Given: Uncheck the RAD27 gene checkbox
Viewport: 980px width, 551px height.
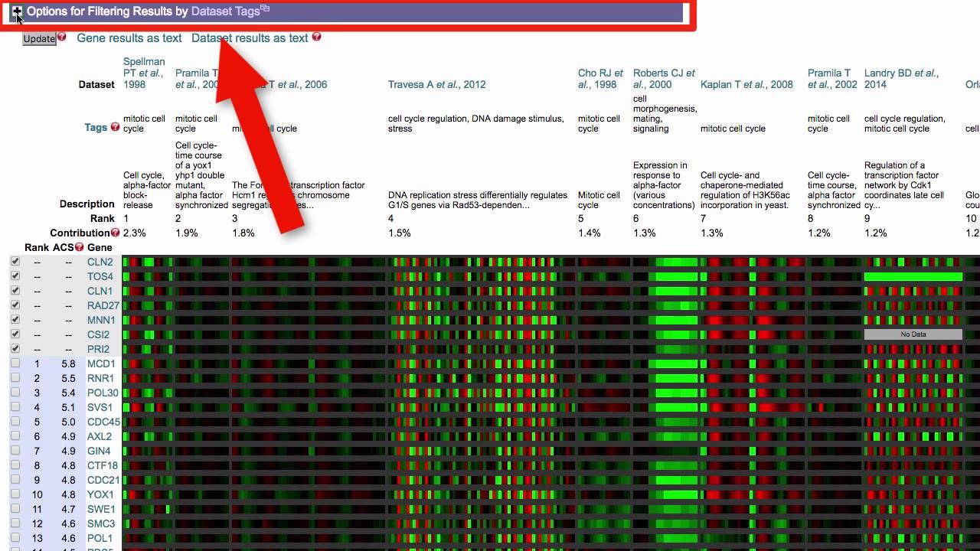Looking at the screenshot, I should (x=15, y=305).
